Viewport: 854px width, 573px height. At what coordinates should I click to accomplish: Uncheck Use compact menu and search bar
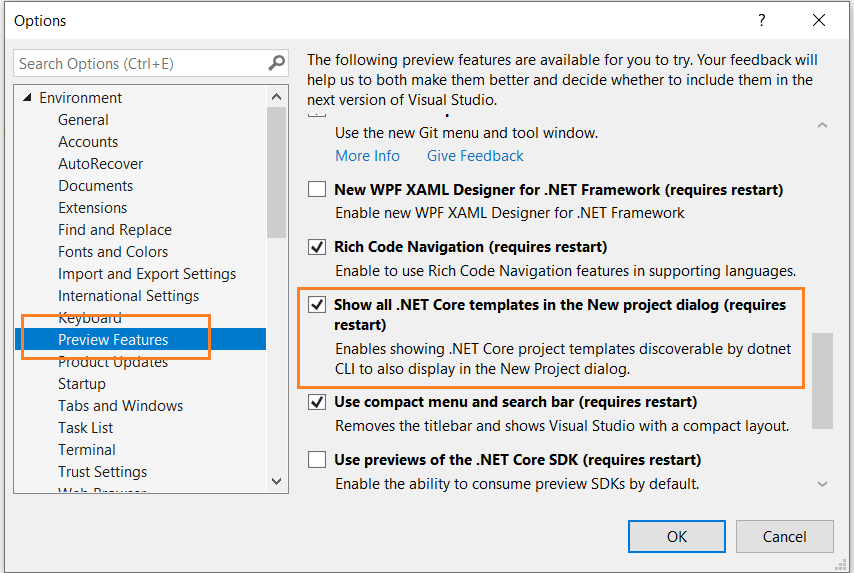317,402
